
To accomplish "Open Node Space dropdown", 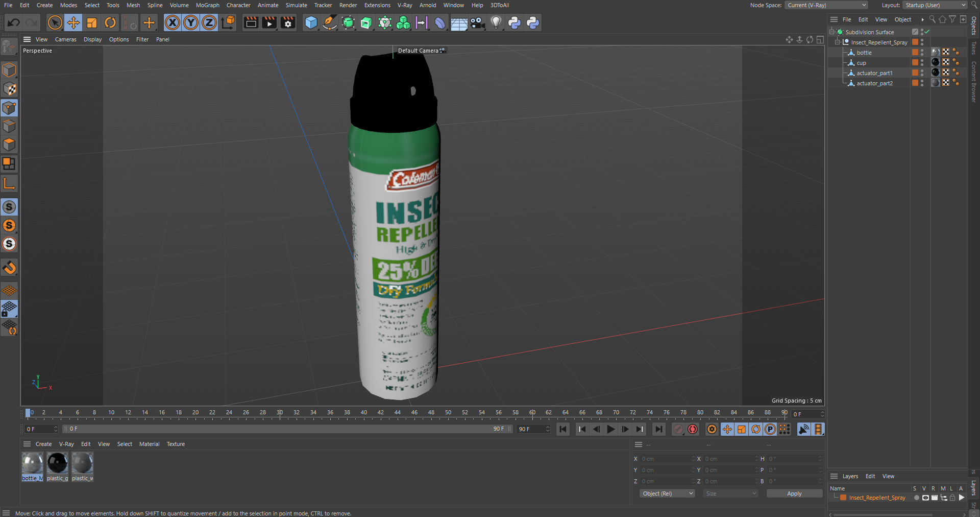I will pyautogui.click(x=826, y=5).
